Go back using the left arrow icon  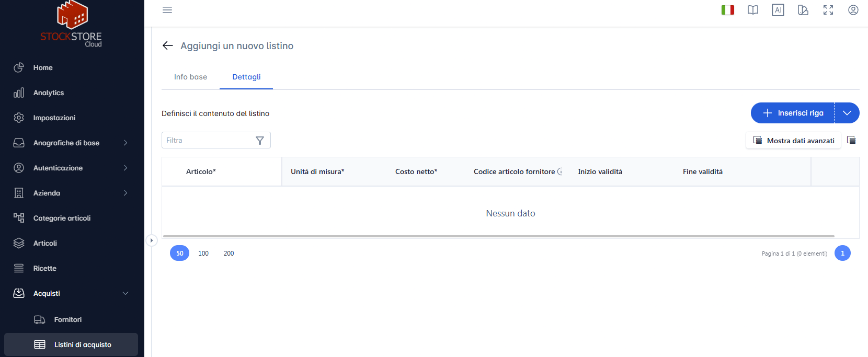(167, 45)
